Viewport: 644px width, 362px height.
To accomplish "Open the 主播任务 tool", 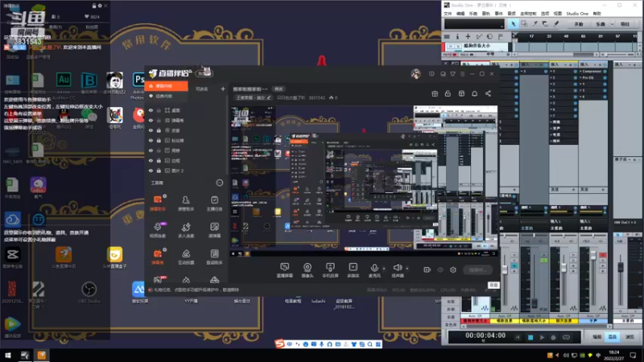I will 214,204.
